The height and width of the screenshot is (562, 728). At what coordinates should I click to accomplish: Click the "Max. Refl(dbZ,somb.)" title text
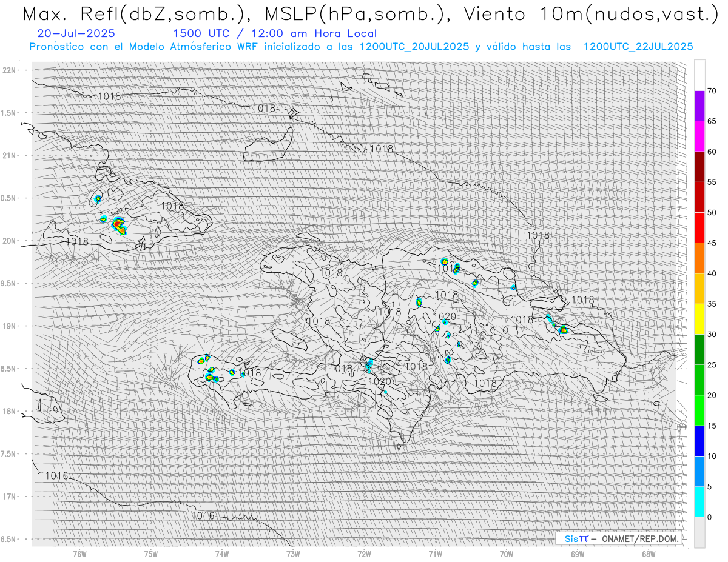(137, 14)
